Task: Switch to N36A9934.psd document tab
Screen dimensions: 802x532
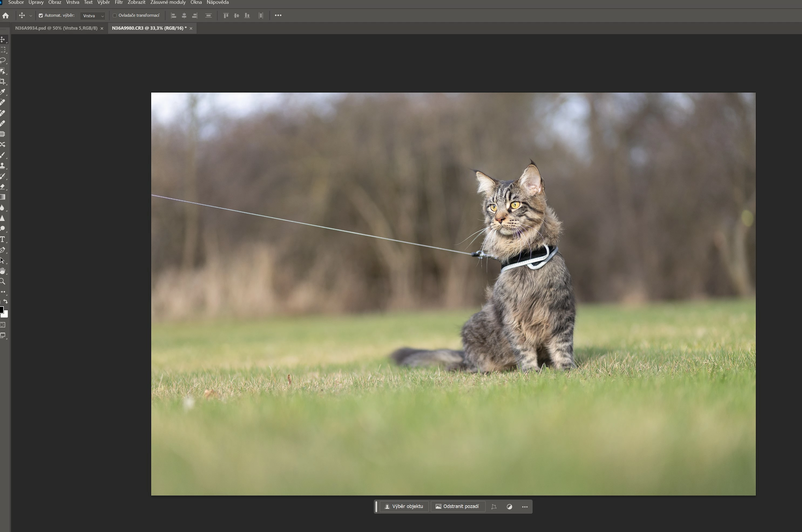Action: click(56, 28)
